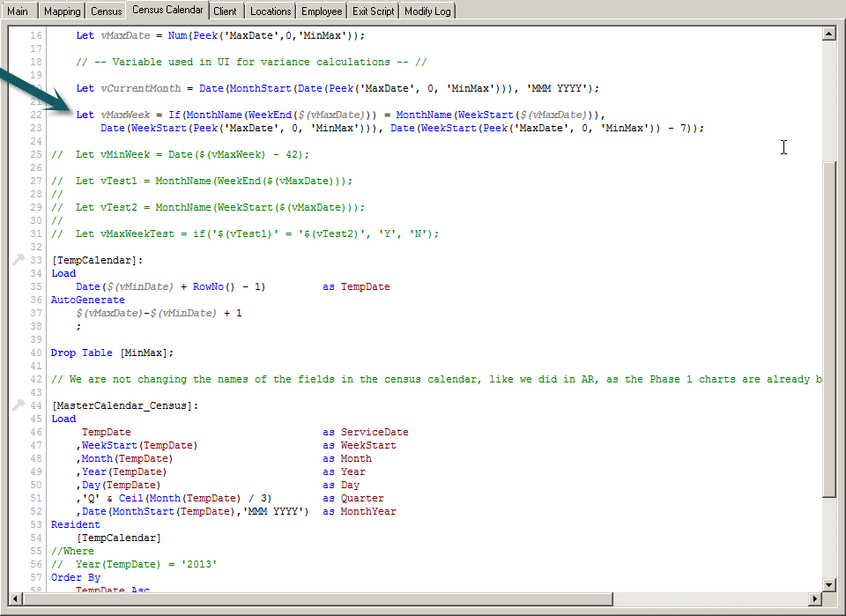Click the vertical scrollbar down arrow
This screenshot has height=616, width=846.
(x=829, y=584)
